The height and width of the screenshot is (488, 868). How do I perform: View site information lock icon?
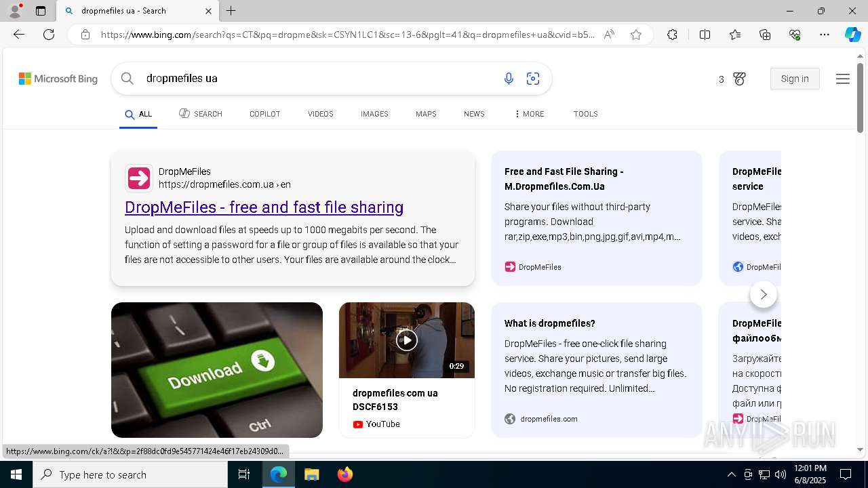coord(85,35)
